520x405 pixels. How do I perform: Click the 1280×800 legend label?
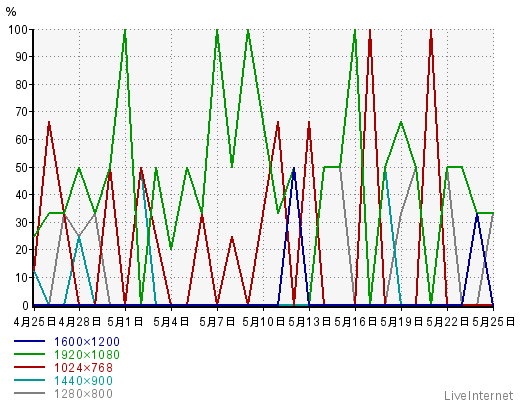(x=83, y=394)
